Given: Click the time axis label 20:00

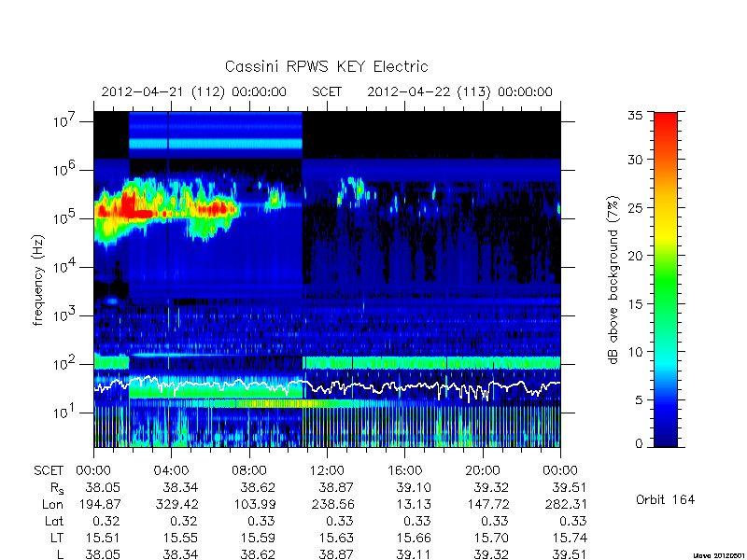Looking at the screenshot, I should (483, 470).
